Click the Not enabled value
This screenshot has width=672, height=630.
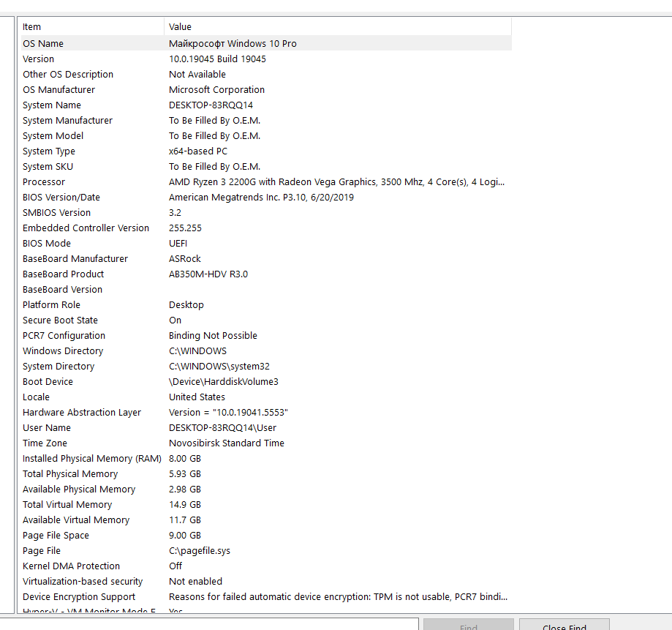pos(195,582)
